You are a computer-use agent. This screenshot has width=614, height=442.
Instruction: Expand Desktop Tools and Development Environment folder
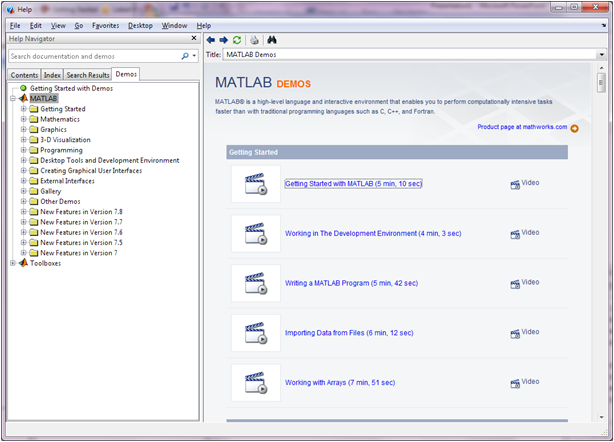click(23, 160)
